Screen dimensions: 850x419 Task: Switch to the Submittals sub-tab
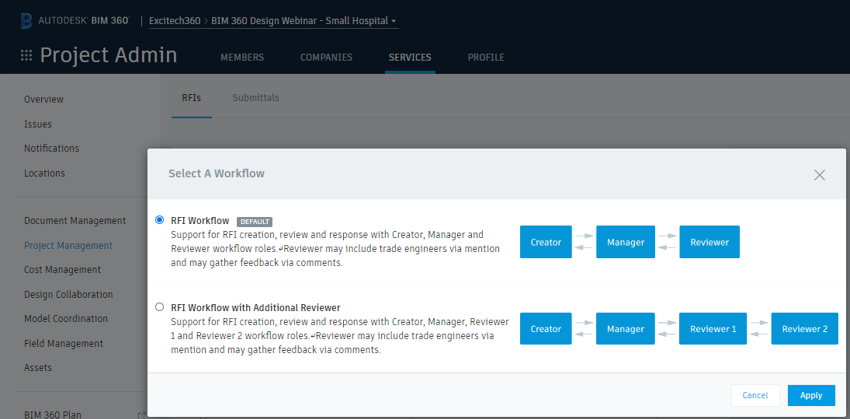coord(256,98)
